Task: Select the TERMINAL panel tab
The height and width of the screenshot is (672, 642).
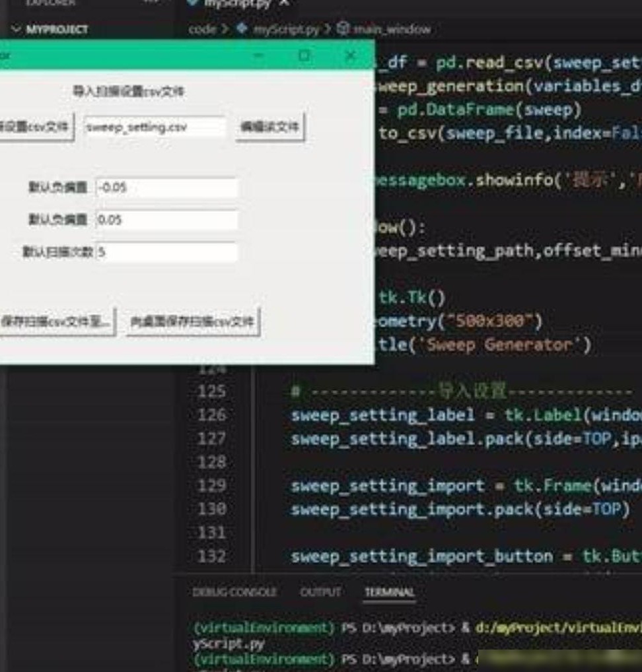Action: coord(390,592)
